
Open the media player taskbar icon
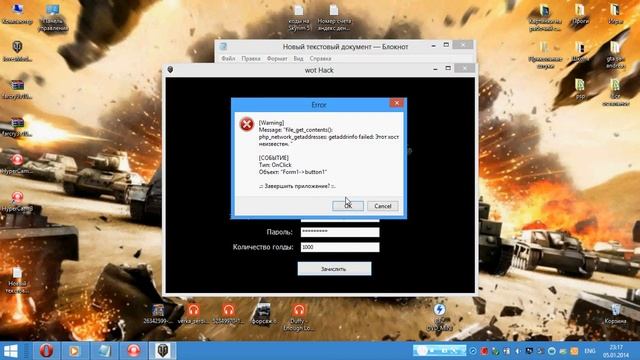click(74, 351)
